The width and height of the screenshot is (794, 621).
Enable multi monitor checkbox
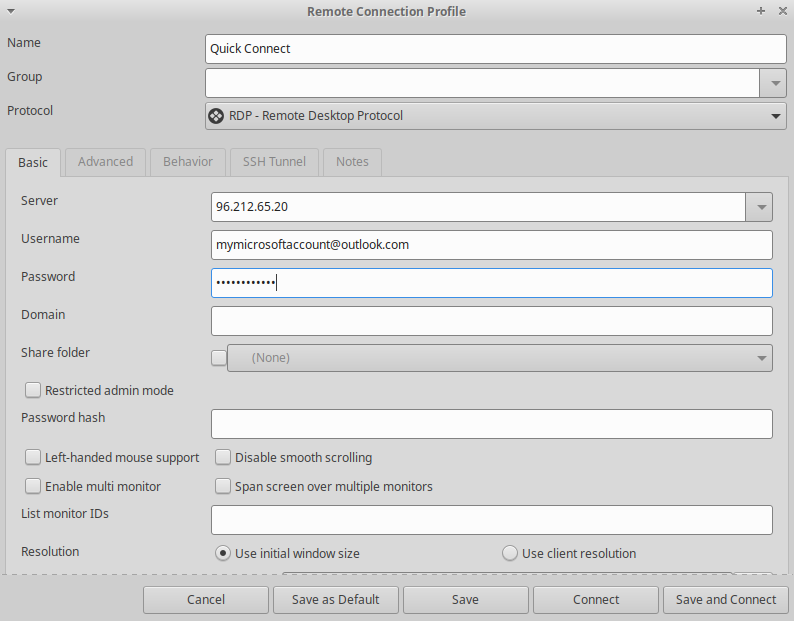click(x=33, y=487)
